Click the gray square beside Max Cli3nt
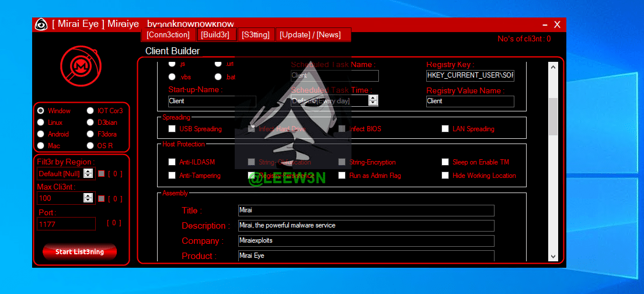 point(101,199)
